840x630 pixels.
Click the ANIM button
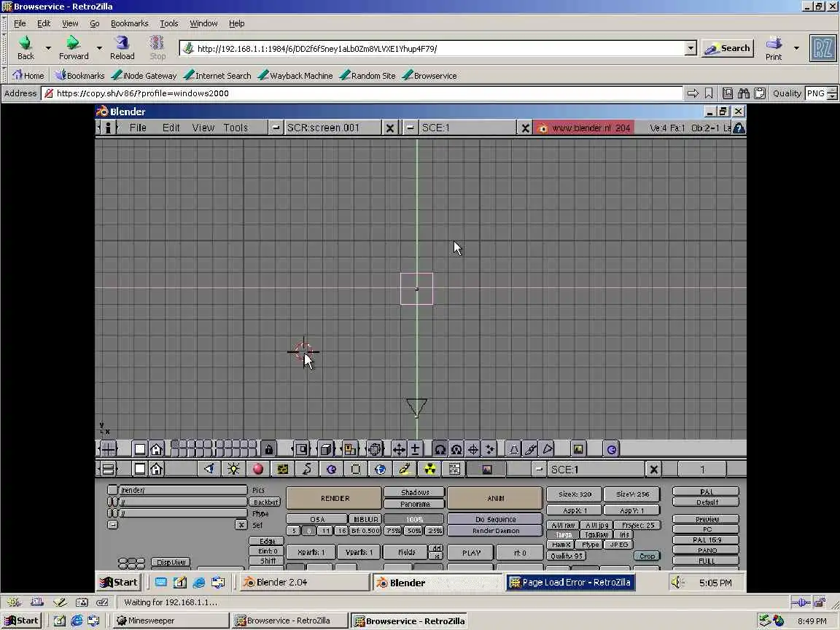(495, 498)
